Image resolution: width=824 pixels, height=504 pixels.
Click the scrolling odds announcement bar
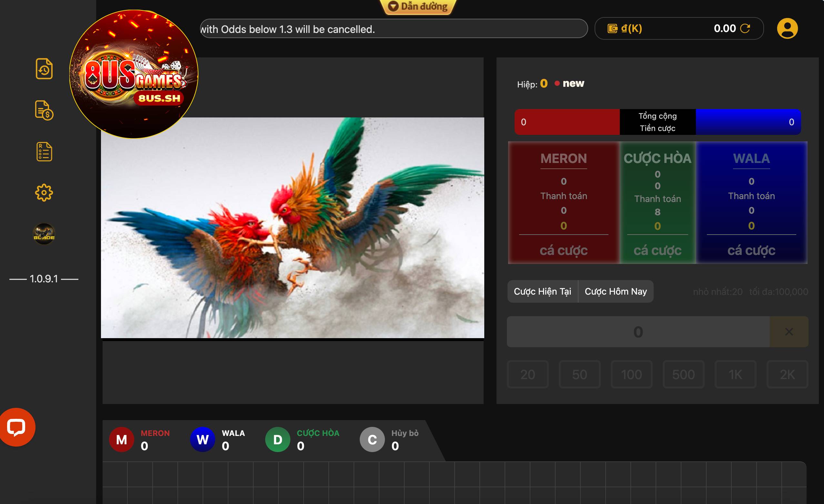coord(394,29)
